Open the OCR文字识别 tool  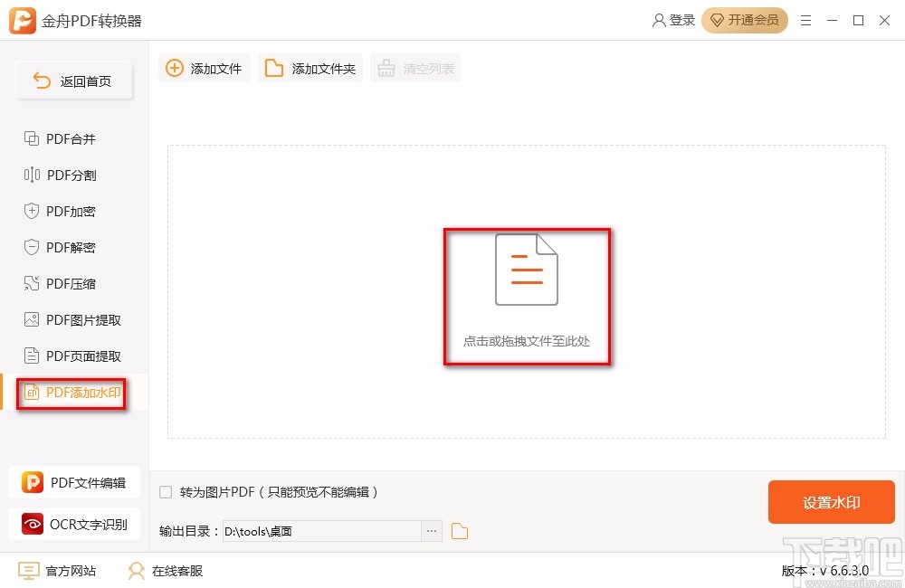[x=74, y=524]
